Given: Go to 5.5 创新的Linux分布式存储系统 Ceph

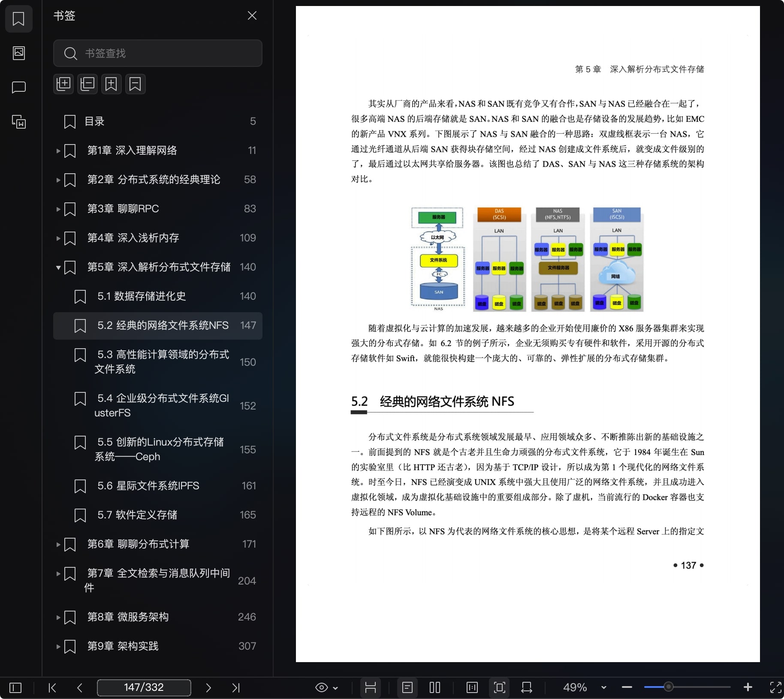Looking at the screenshot, I should [x=158, y=449].
